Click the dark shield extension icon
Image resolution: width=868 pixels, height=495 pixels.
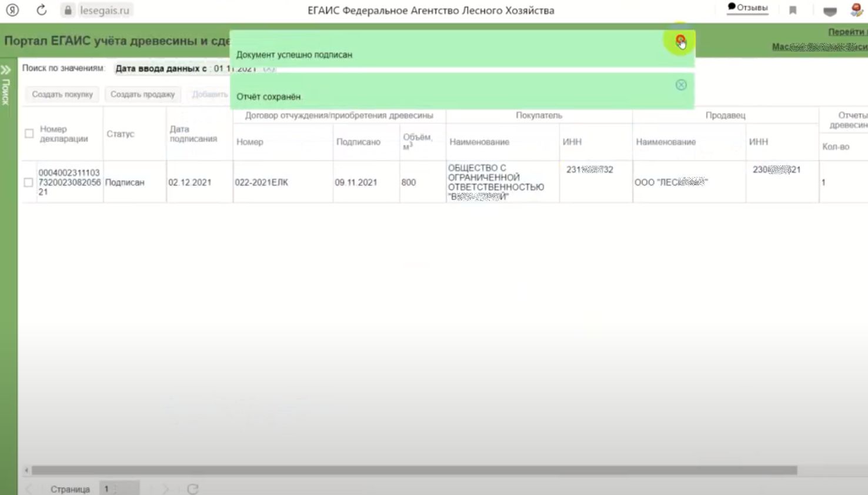830,11
